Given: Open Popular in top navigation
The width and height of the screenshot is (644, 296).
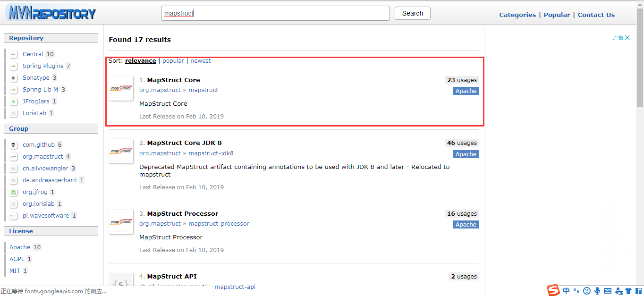Looking at the screenshot, I should pyautogui.click(x=557, y=15).
